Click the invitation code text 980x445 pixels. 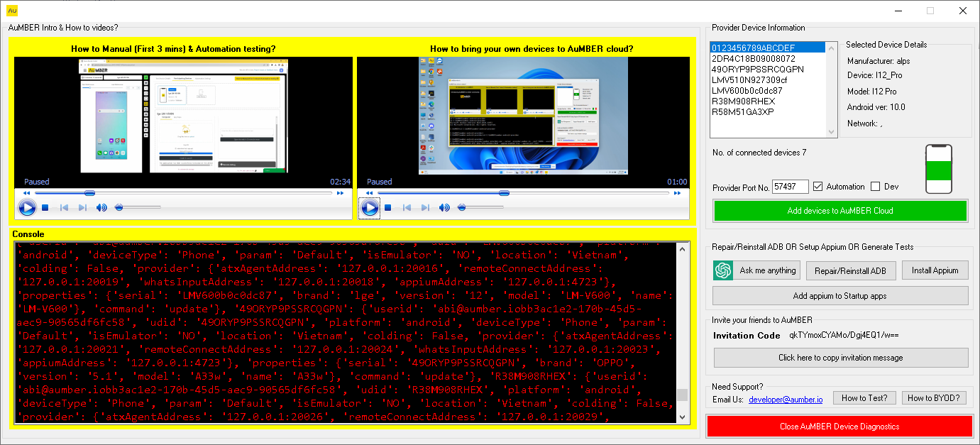[844, 335]
